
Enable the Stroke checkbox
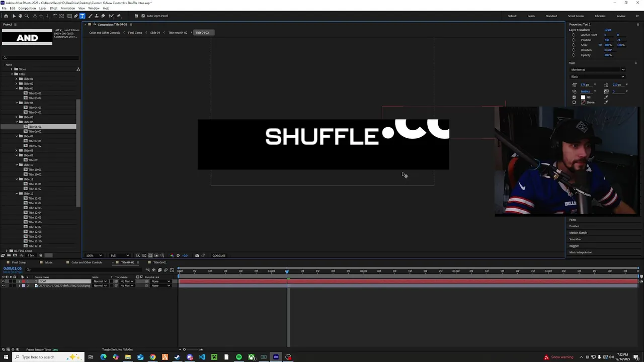[x=574, y=102]
